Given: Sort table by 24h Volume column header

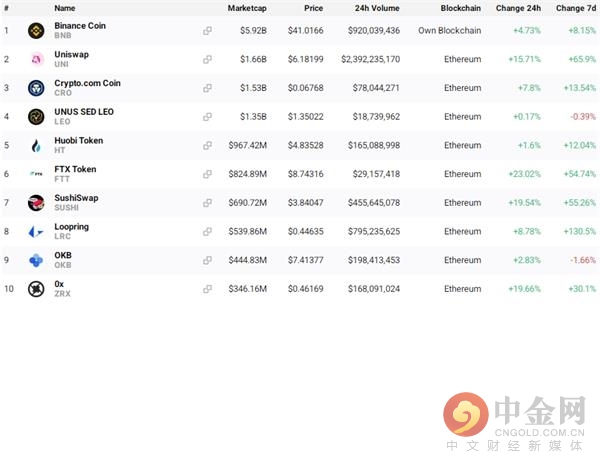Looking at the screenshot, I should coord(377,8).
